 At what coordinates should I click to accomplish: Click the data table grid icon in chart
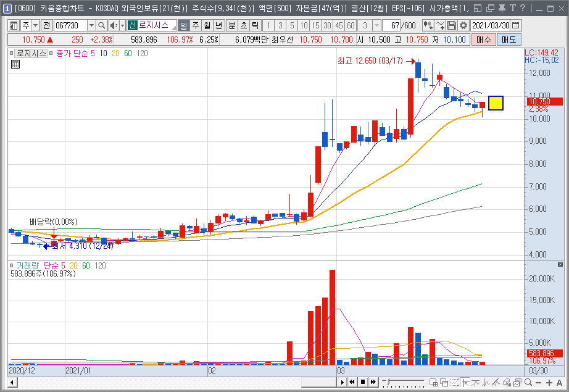pyautogui.click(x=15, y=65)
